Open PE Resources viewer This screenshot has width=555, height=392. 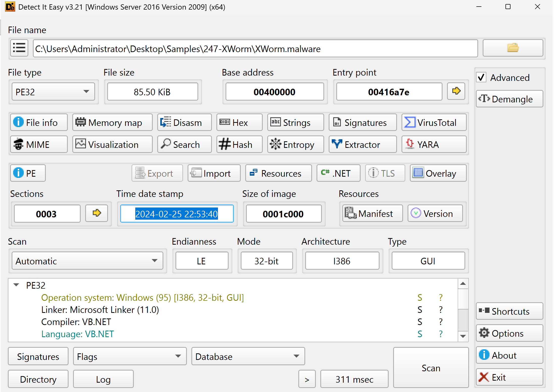[x=278, y=173]
